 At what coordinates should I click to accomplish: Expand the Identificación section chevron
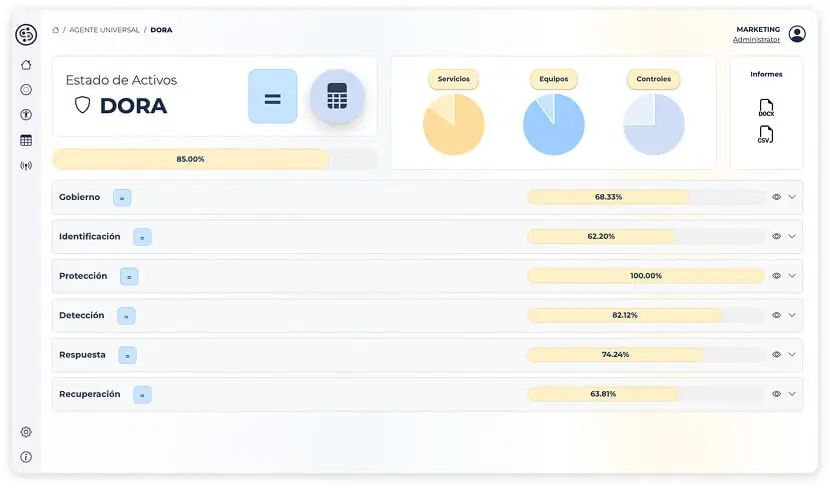pos(792,237)
